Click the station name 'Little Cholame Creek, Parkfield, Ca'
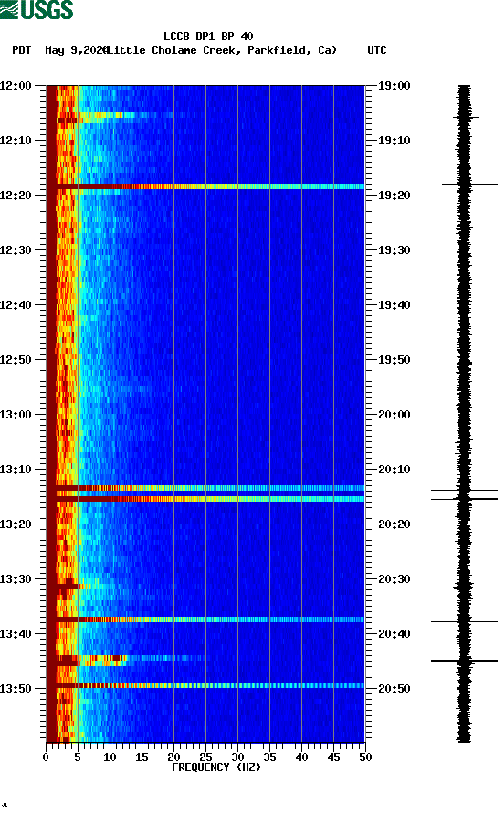 click(220, 50)
